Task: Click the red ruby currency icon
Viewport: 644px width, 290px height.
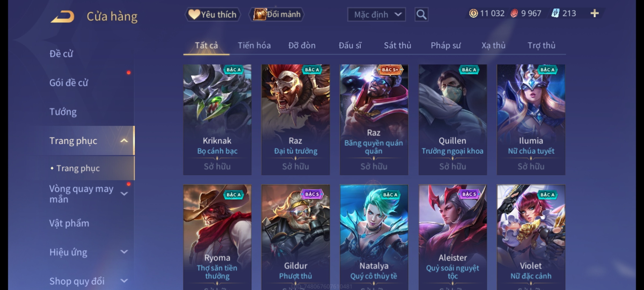Action: click(x=514, y=13)
